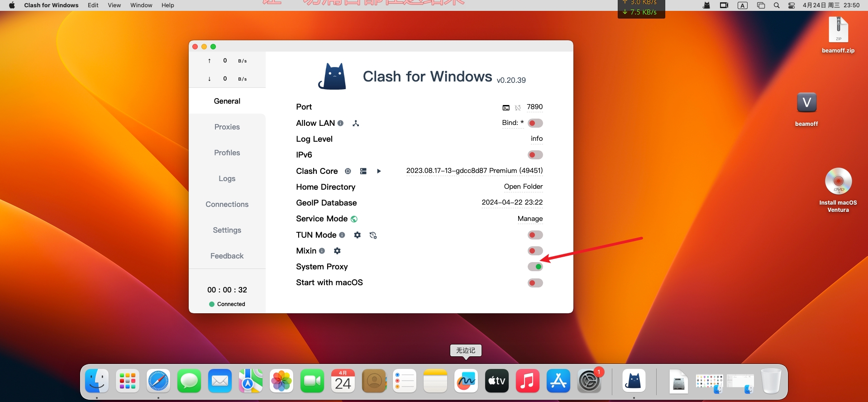868x402 pixels.
Task: Open Mixin gear settings icon
Action: coord(337,251)
